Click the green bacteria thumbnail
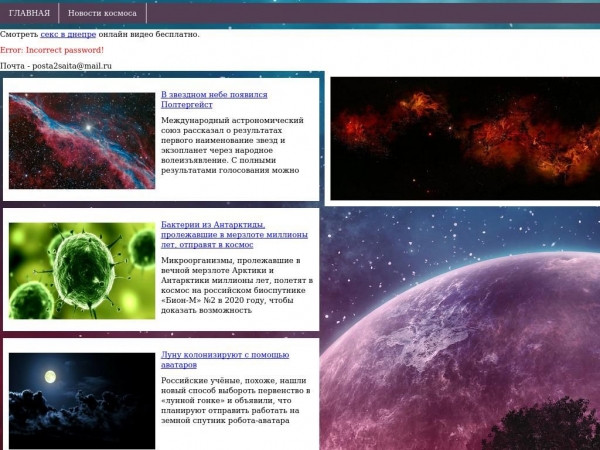 click(x=82, y=271)
